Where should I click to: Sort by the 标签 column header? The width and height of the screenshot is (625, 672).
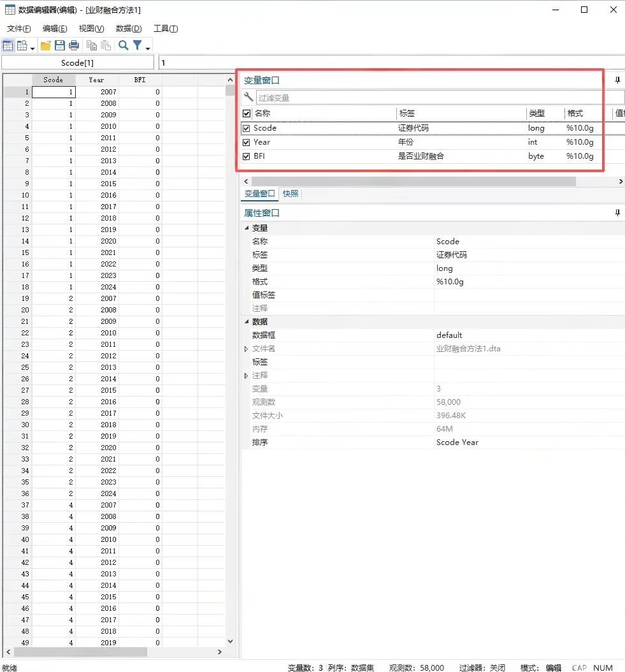(406, 113)
